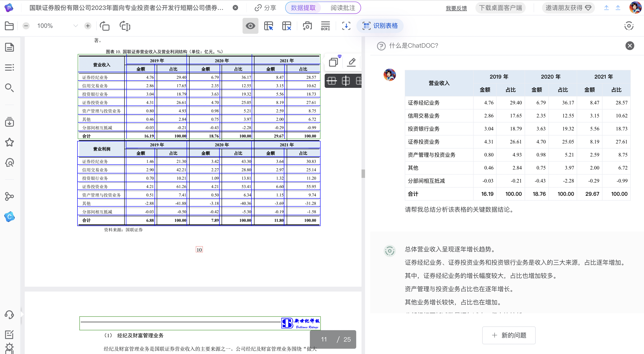Screen dimensions: 644x354
Task: Open the outline list icon in sidebar
Action: click(x=9, y=68)
